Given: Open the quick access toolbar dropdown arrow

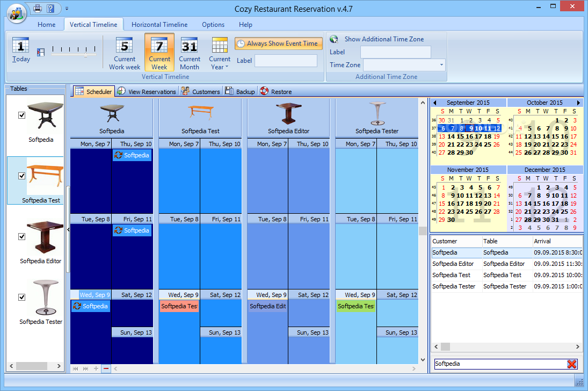Looking at the screenshot, I should tap(67, 8).
